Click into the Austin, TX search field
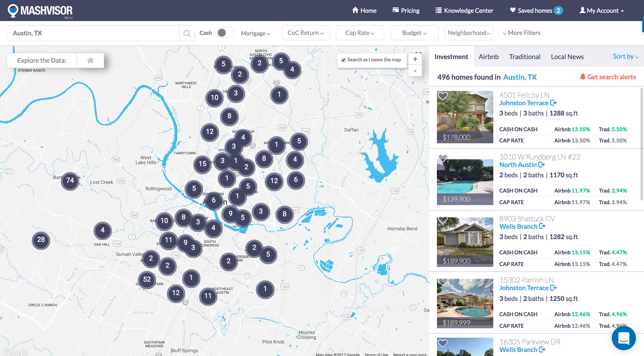Screen dimensions: 644x356 [x=93, y=33]
